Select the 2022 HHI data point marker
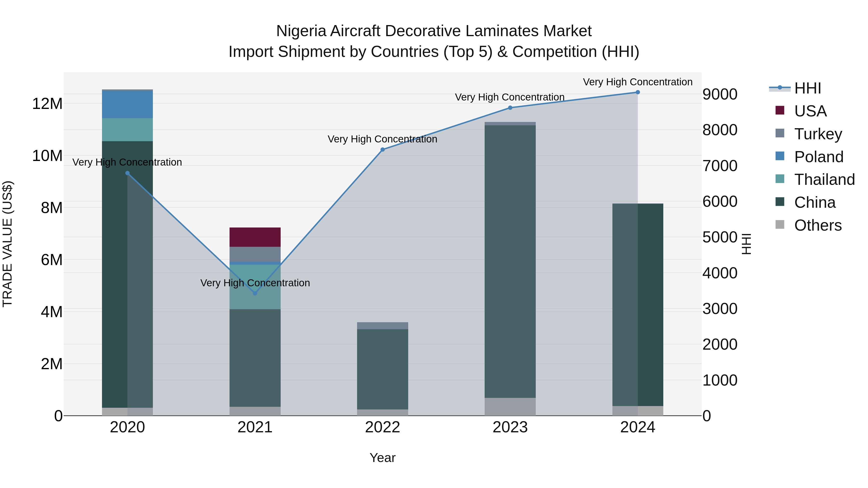 pyautogui.click(x=382, y=149)
